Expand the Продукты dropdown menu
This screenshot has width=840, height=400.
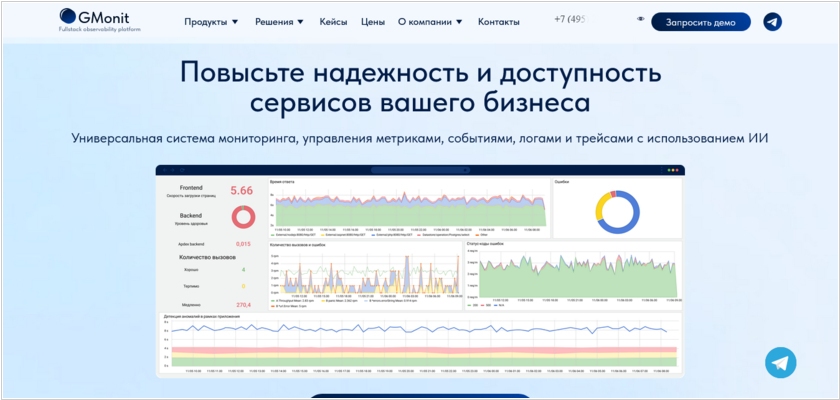(x=211, y=22)
